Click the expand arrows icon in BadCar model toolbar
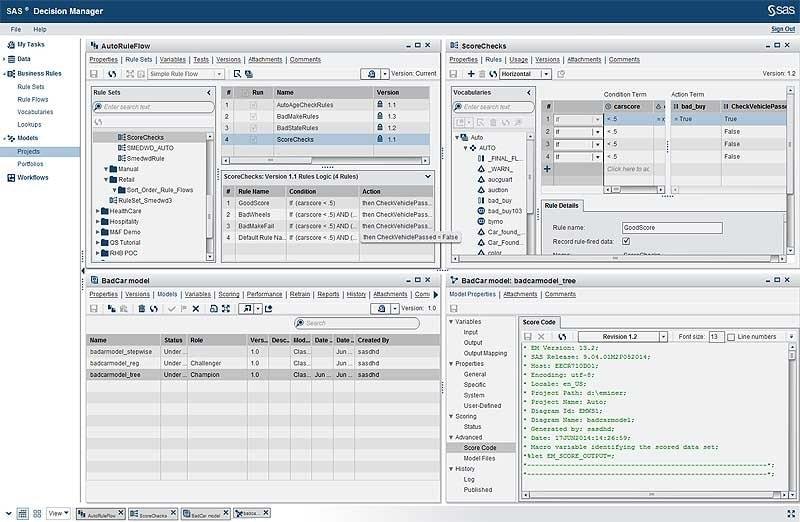This screenshot has height=522, width=800. click(226, 309)
